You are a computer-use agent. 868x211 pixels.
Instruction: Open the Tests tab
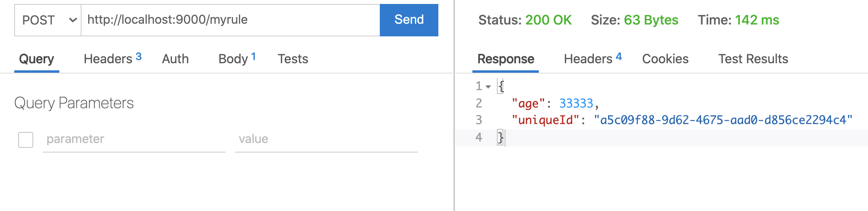pyautogui.click(x=293, y=59)
